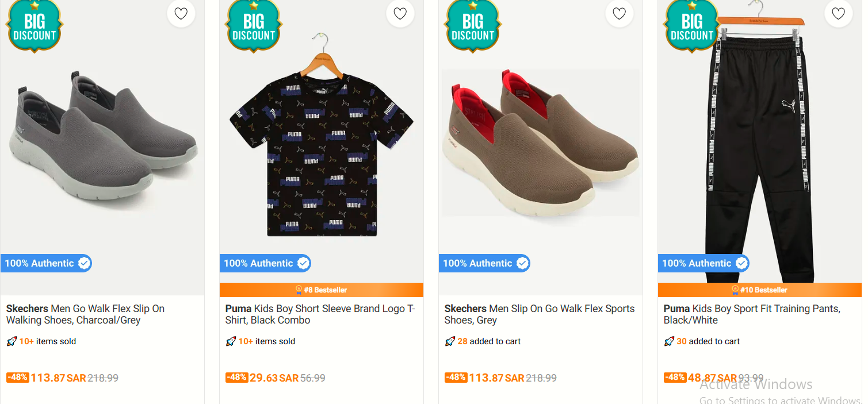
Task: Click the #8 Bestseller banner
Action: (x=322, y=290)
